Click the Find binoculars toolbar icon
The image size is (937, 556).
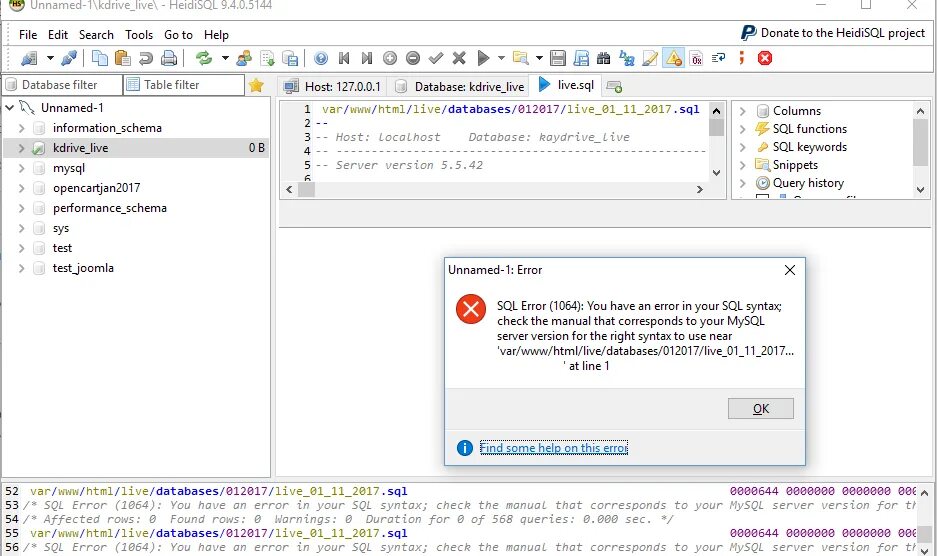pos(604,58)
